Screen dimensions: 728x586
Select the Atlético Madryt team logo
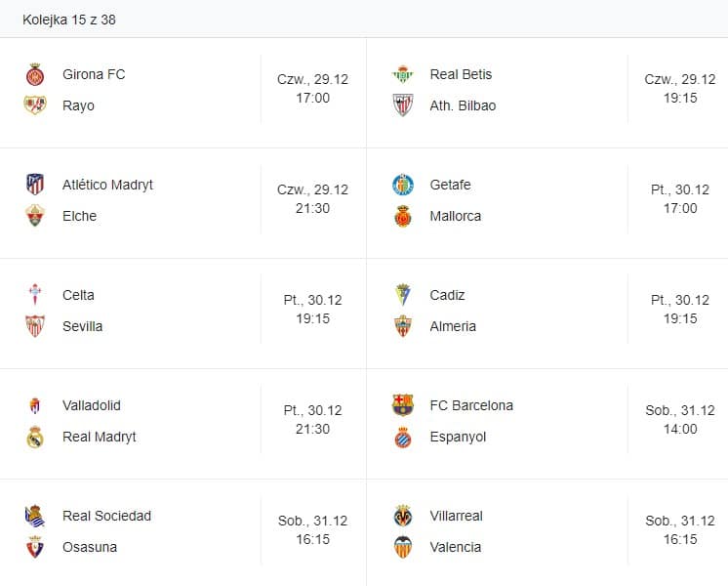pyautogui.click(x=35, y=185)
